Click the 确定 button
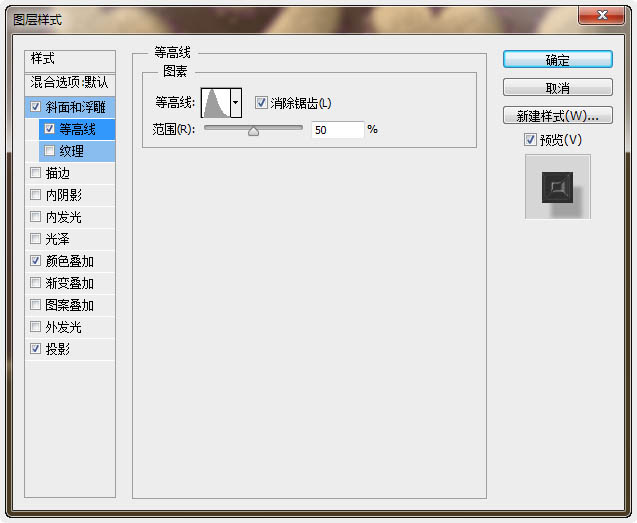637x523 pixels. tap(558, 59)
